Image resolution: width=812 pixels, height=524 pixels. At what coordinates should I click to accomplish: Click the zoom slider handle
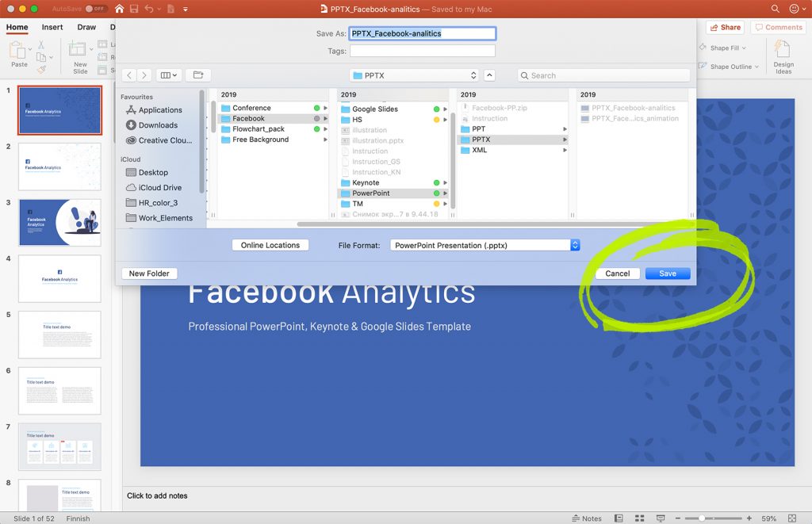pyautogui.click(x=702, y=518)
